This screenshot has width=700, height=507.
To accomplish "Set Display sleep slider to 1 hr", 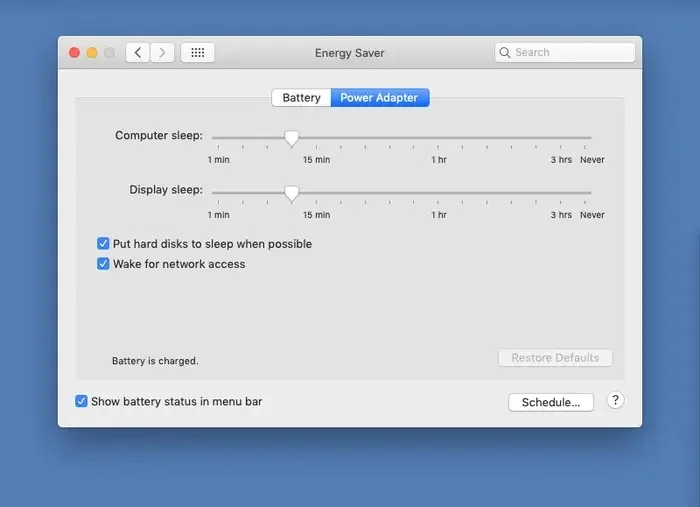I will coord(439,193).
